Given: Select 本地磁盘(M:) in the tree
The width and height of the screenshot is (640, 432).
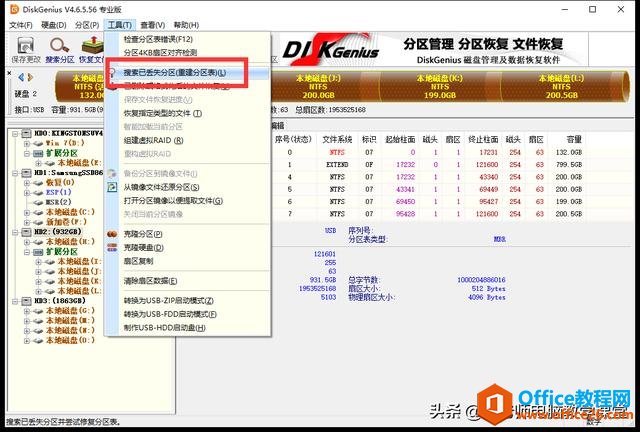Looking at the screenshot, I should [70, 321].
